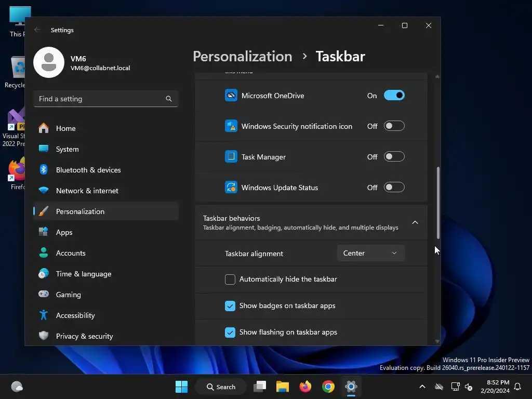The image size is (532, 399).
Task: Click the OneDrive tray icon
Action: 439,387
